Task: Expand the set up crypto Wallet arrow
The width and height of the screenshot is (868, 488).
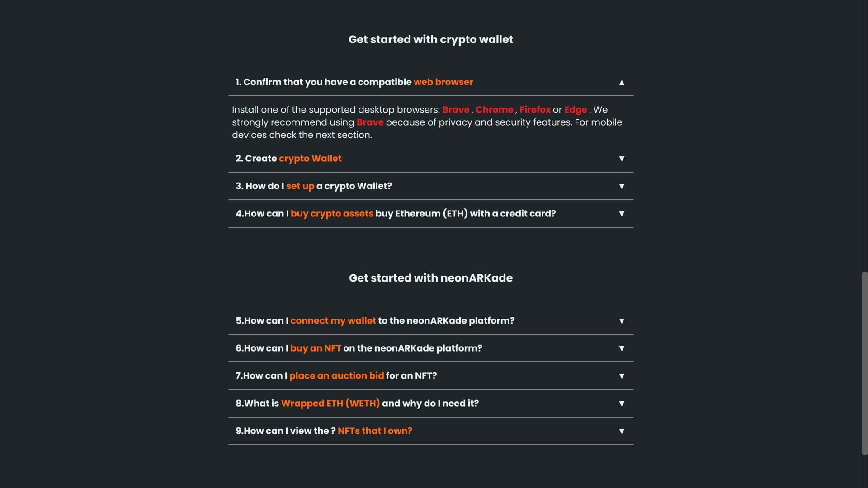Action: (x=622, y=186)
